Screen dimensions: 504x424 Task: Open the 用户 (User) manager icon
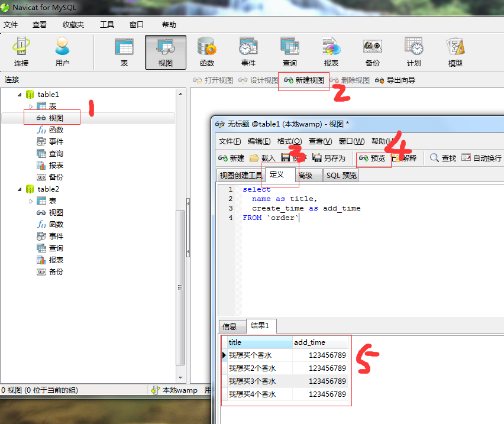(62, 51)
